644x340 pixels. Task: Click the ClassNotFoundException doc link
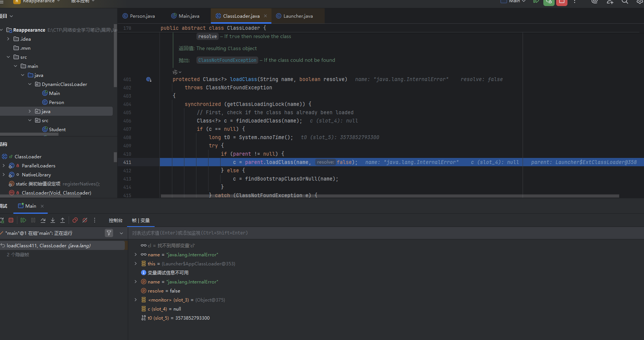point(227,60)
